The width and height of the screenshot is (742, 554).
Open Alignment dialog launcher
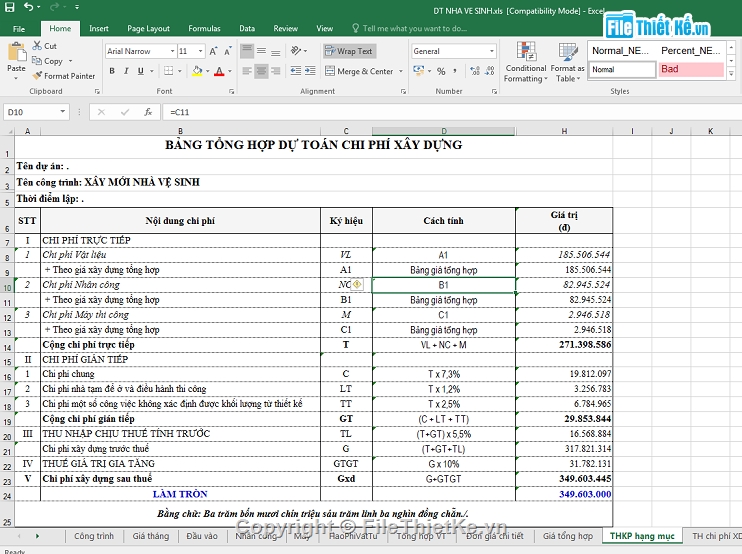pos(403,91)
